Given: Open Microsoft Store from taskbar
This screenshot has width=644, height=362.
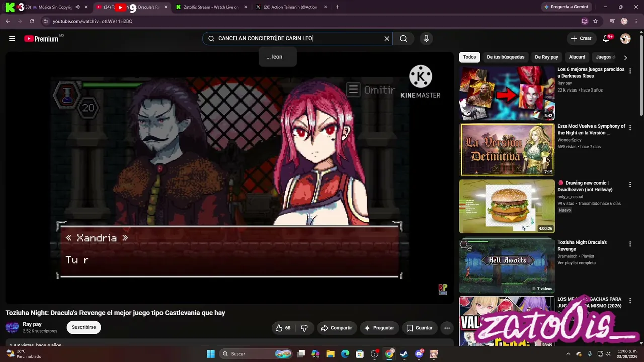Looking at the screenshot, I should click(360, 354).
